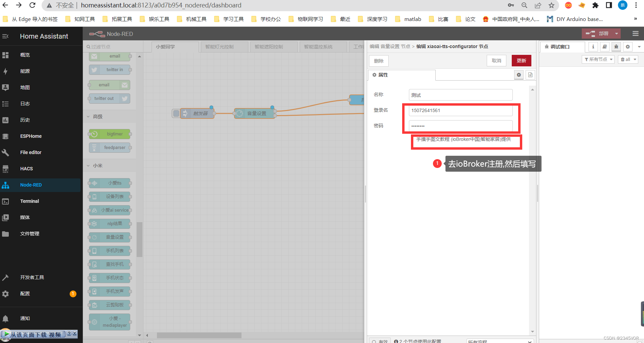Click the 名称 name input field

[x=461, y=95]
